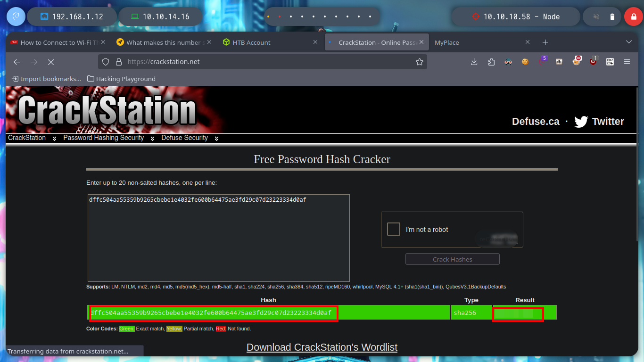Screen dimensions: 644x362
Task: Open Download CrackStation's Wordlist link
Action: coord(322,347)
